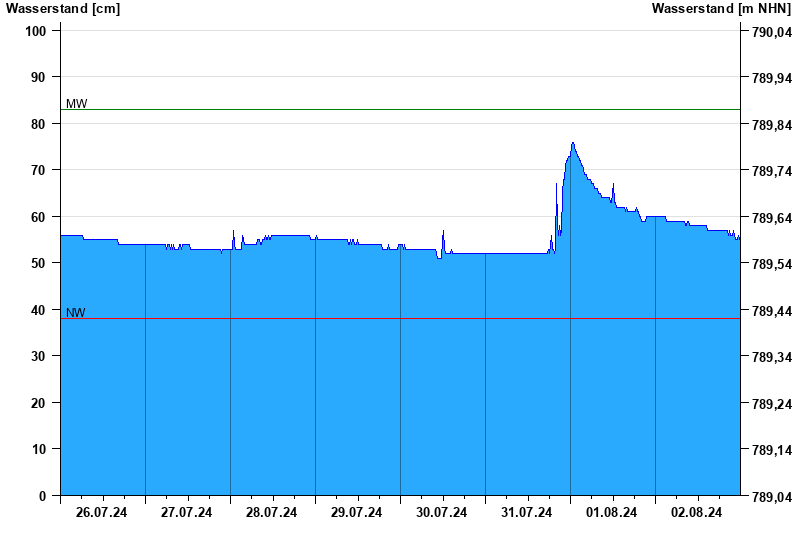The width and height of the screenshot is (800, 550).
Task: Click the 'Wasserstand [cm]' axis title
Action: pos(63,8)
